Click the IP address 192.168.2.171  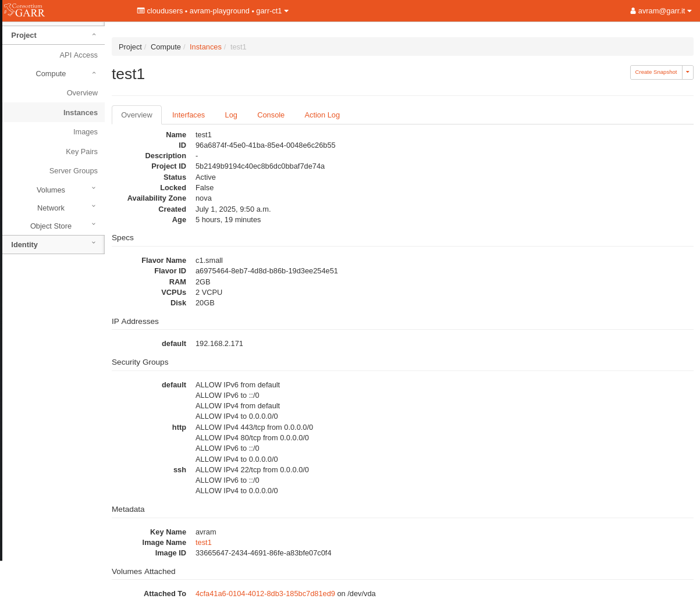coord(219,344)
